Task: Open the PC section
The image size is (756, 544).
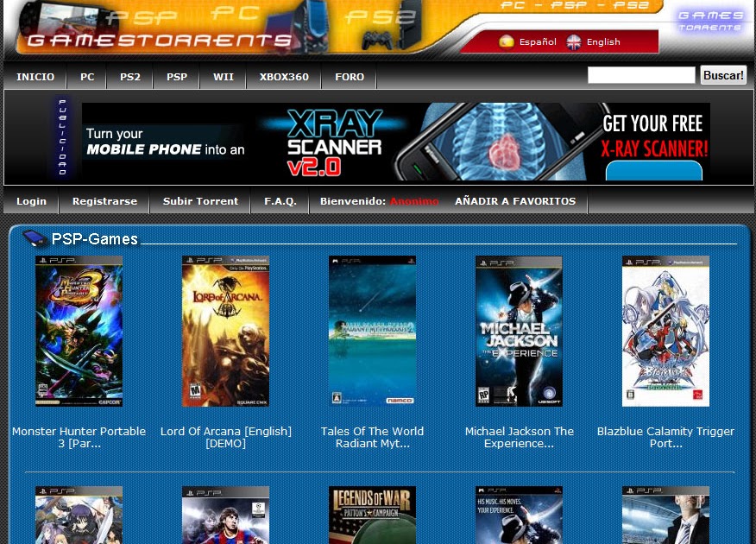Action: coord(87,77)
